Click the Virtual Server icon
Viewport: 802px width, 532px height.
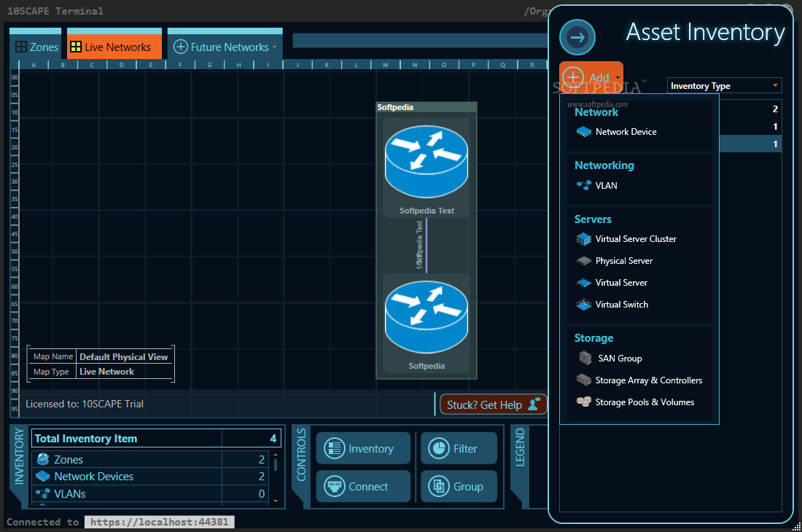click(583, 283)
